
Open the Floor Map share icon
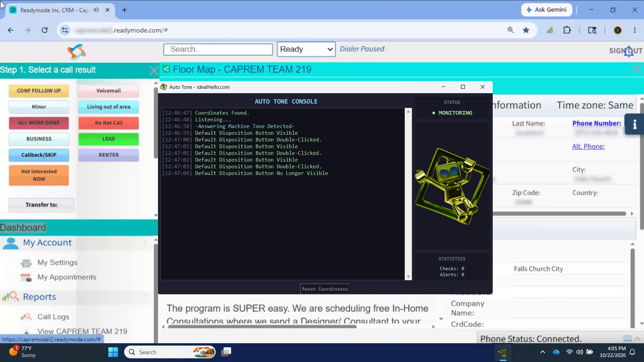(x=166, y=69)
